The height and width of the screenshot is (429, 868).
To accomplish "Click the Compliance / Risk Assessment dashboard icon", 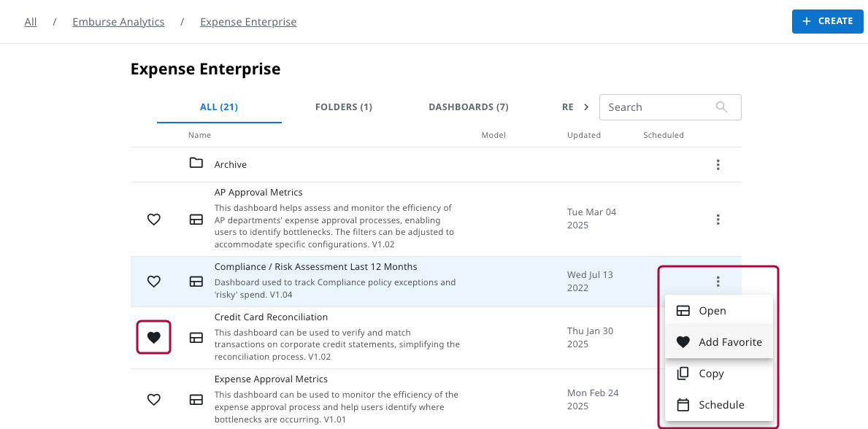I will (x=196, y=282).
